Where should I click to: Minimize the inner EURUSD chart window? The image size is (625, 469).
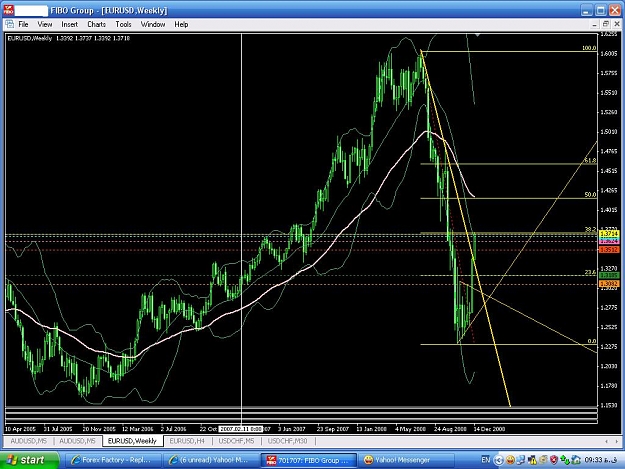(595, 24)
